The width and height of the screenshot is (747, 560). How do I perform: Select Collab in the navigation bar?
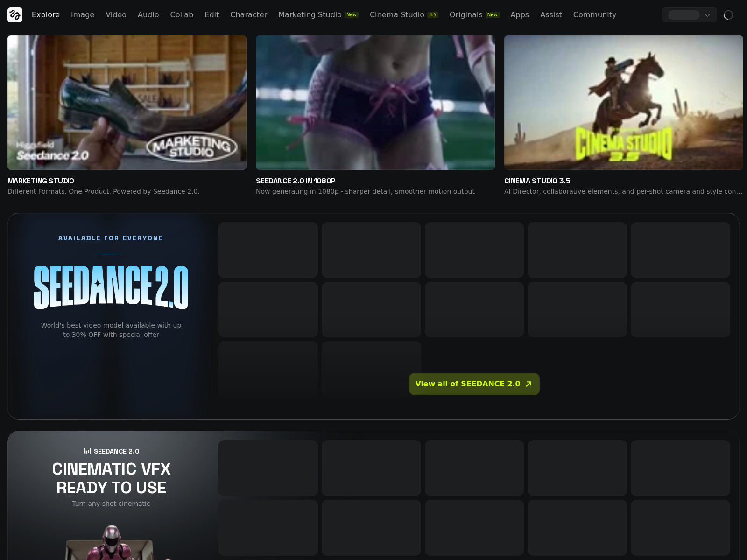182,15
